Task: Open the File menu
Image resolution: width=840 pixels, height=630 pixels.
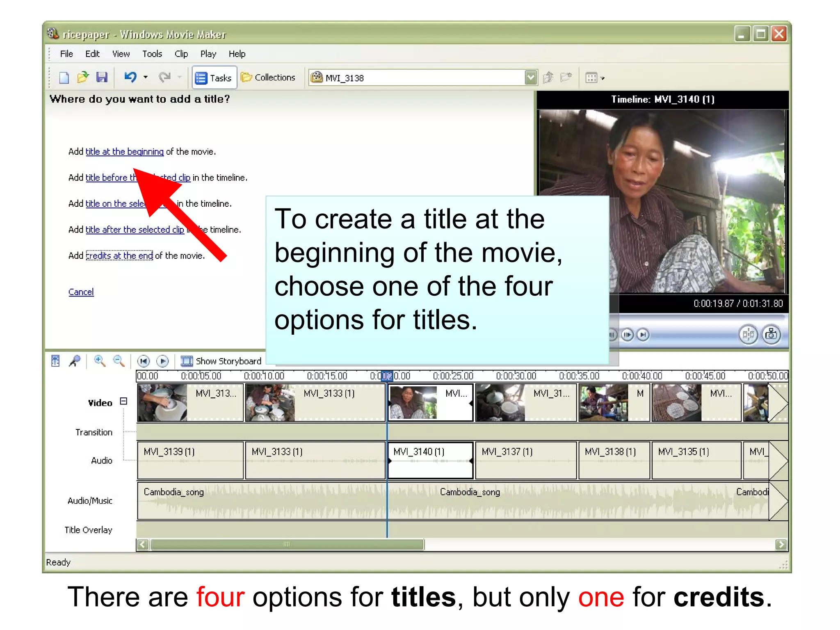Action: (x=66, y=54)
